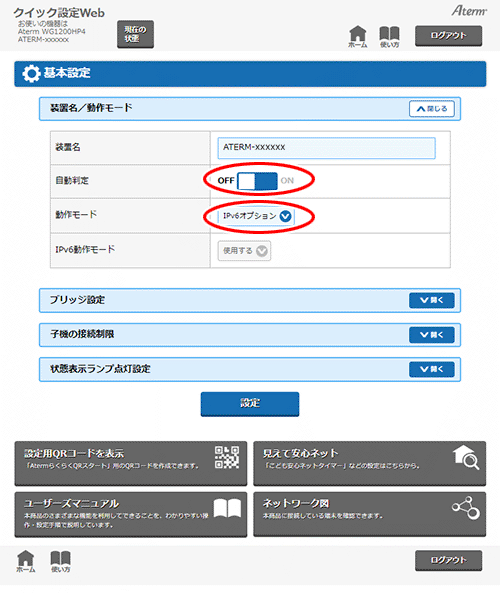
Task: Click the ユーザーズマニュアル open book icon
Action: point(227,508)
